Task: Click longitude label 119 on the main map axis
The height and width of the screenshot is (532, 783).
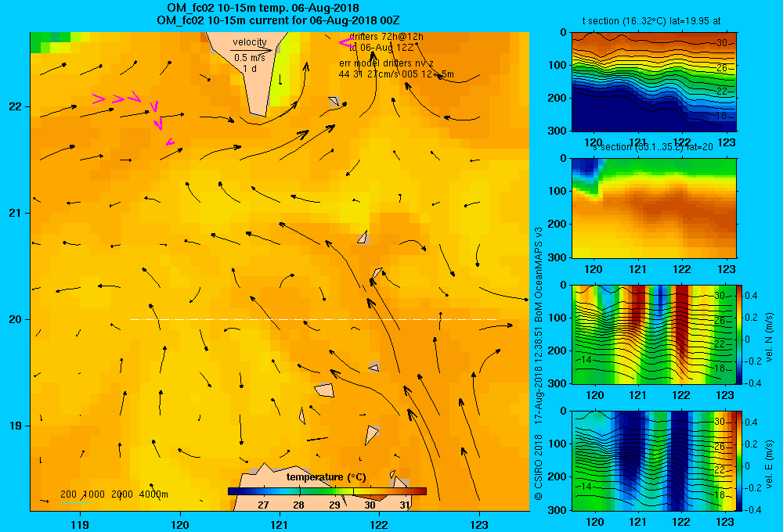Action: (x=80, y=524)
